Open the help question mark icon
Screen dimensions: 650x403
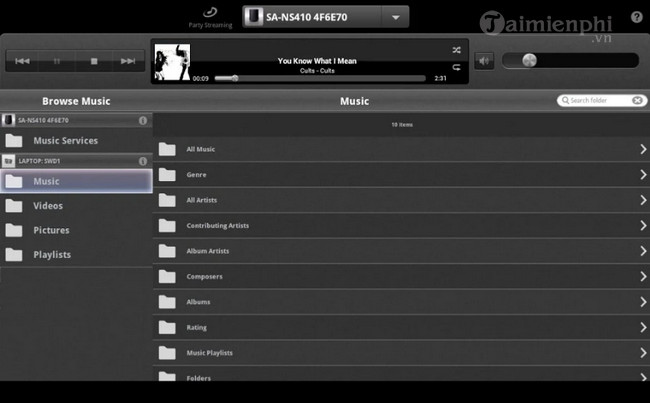click(x=637, y=17)
